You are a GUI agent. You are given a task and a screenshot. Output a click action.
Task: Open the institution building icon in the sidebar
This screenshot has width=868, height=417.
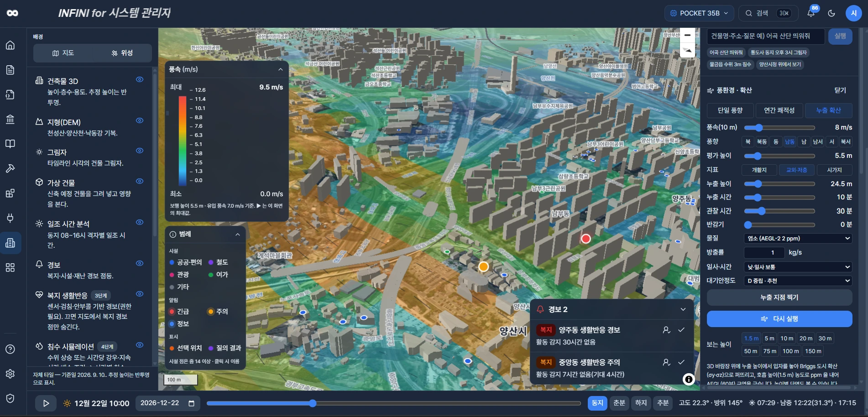(10, 119)
